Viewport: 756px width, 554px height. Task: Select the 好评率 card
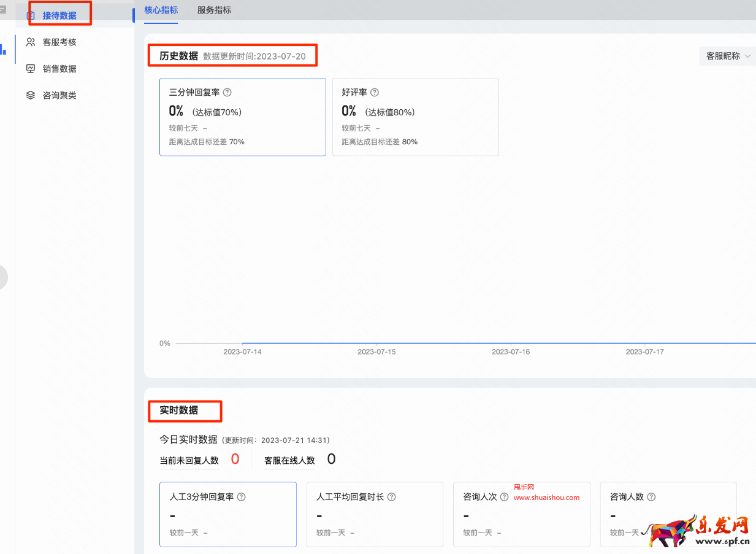(416, 117)
